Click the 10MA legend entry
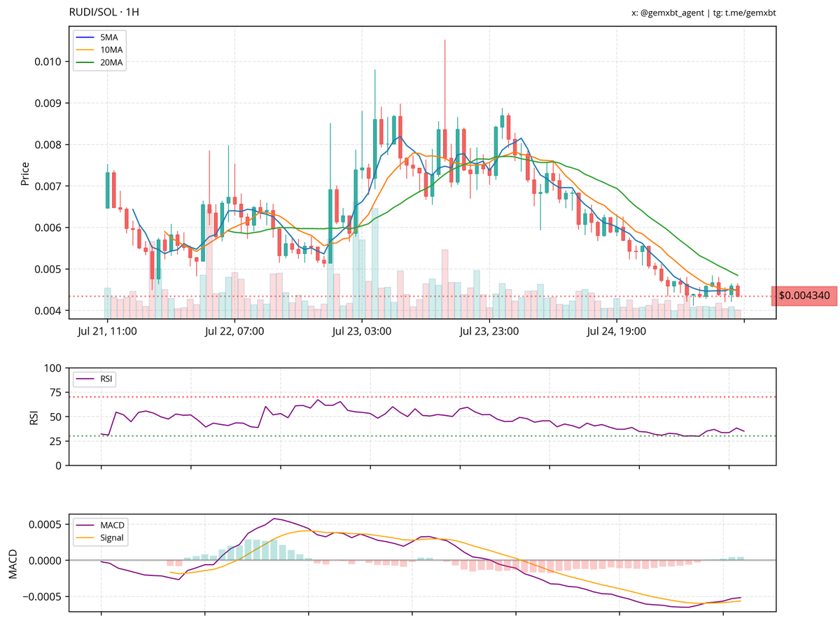Viewport: 840px width, 623px height. point(100,50)
